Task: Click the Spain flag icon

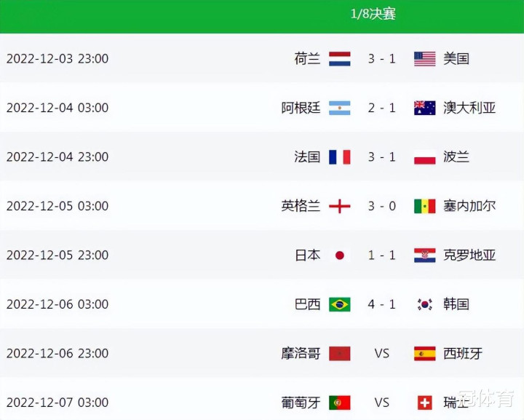Action: click(425, 354)
